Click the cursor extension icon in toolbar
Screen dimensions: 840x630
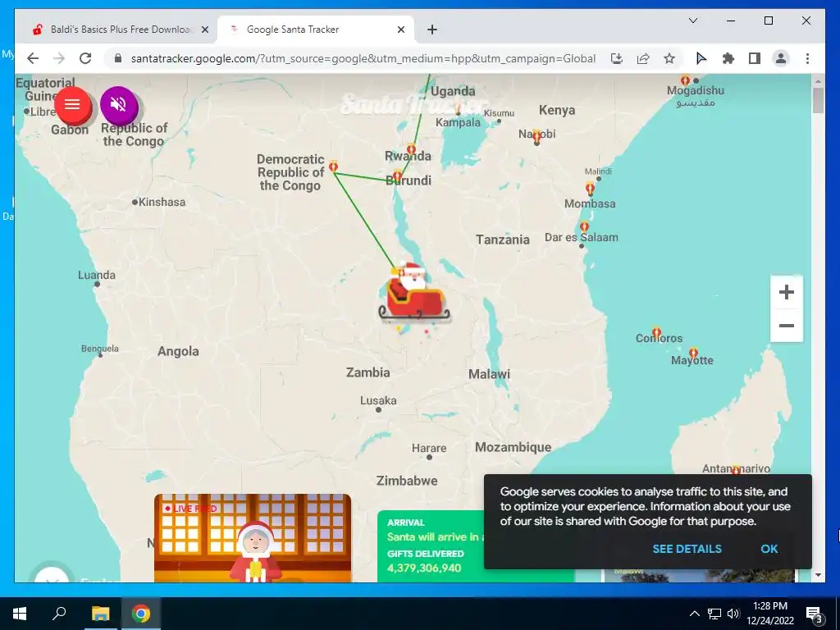pyautogui.click(x=701, y=58)
